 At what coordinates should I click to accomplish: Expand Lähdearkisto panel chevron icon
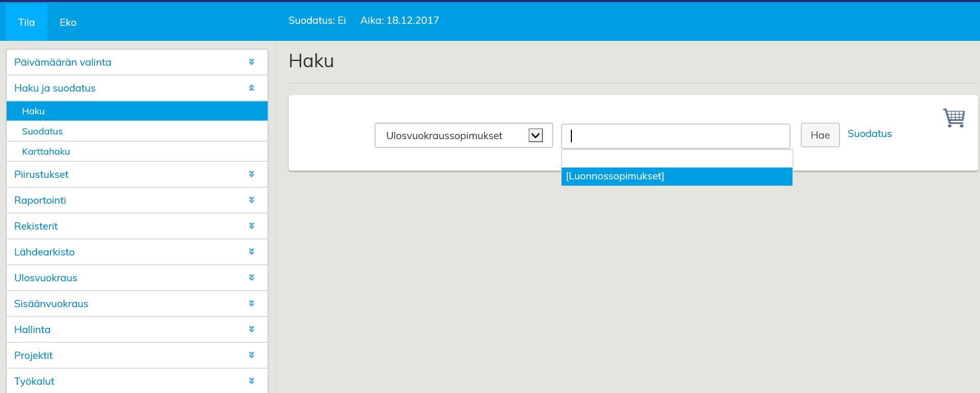click(252, 252)
